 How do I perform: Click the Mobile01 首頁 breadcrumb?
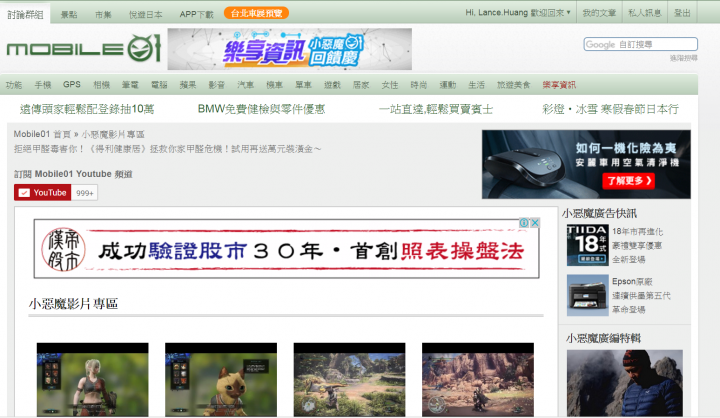[x=42, y=134]
